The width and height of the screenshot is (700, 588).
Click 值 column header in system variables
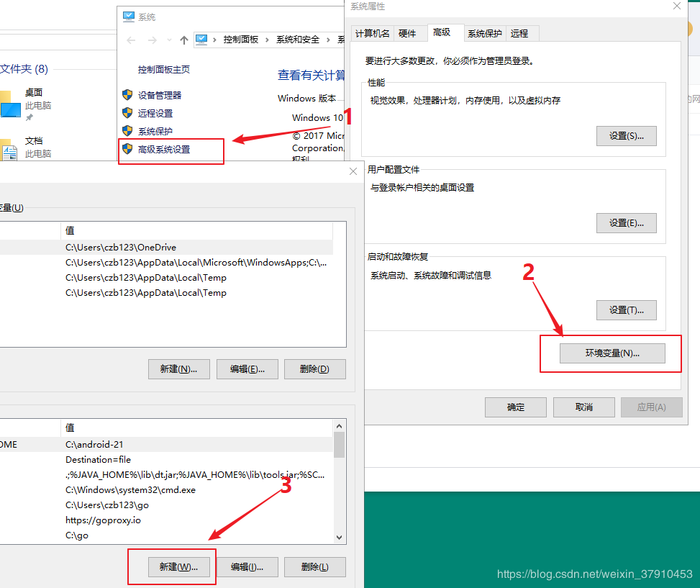pos(197,428)
